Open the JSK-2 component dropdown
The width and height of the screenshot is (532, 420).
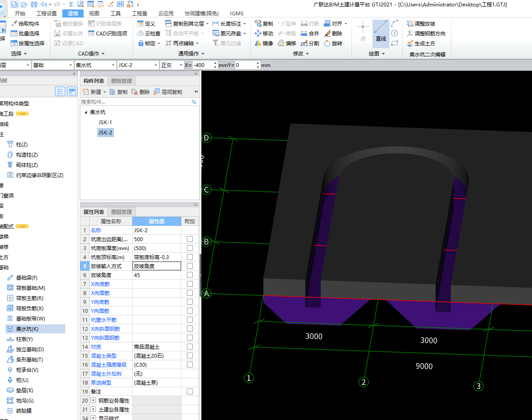point(156,65)
